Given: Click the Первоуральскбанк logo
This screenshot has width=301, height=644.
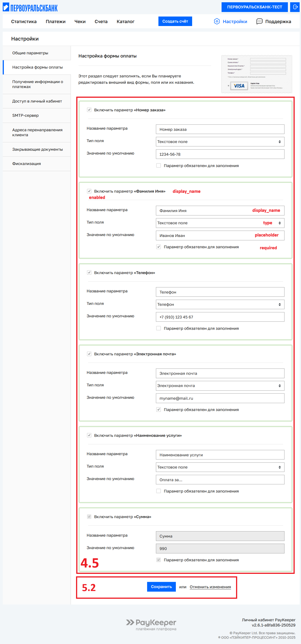Looking at the screenshot, I should 30,8.
